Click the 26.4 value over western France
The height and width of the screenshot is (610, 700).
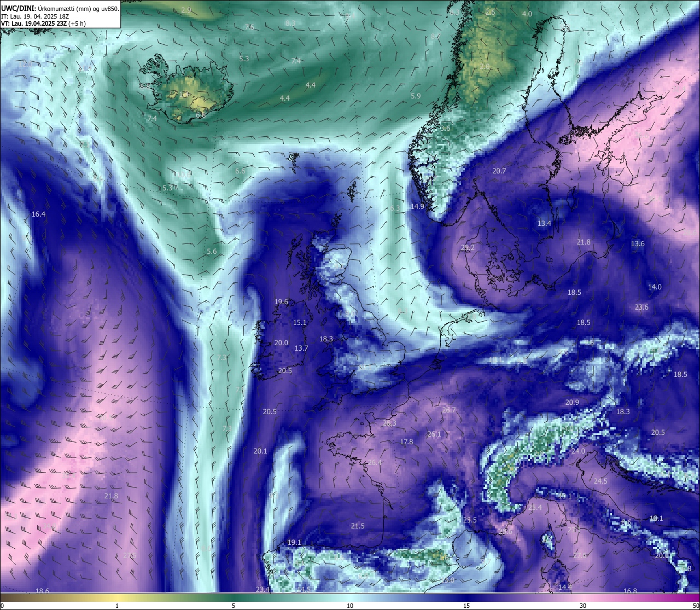375,463
